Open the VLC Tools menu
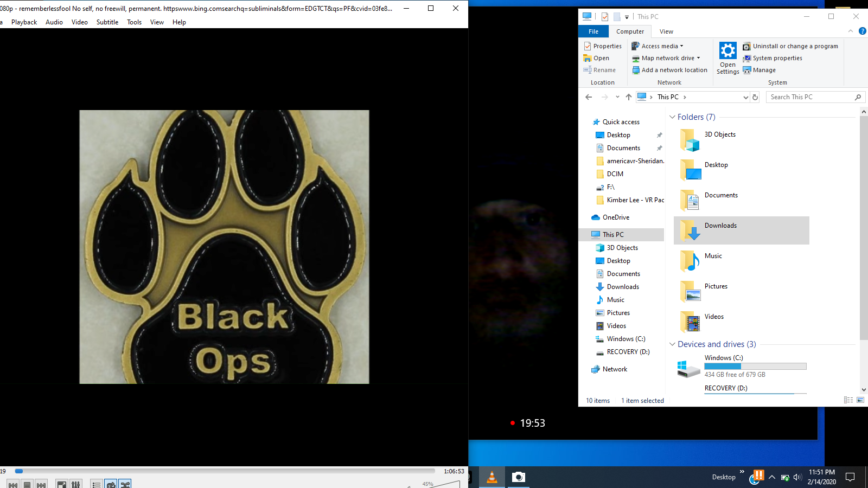 [x=135, y=22]
